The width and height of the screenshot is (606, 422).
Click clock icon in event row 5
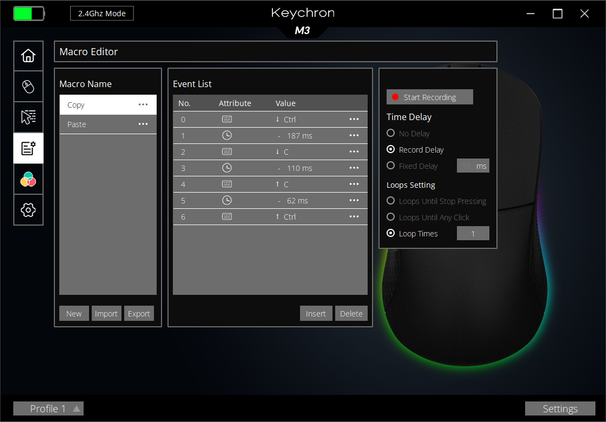pyautogui.click(x=227, y=200)
